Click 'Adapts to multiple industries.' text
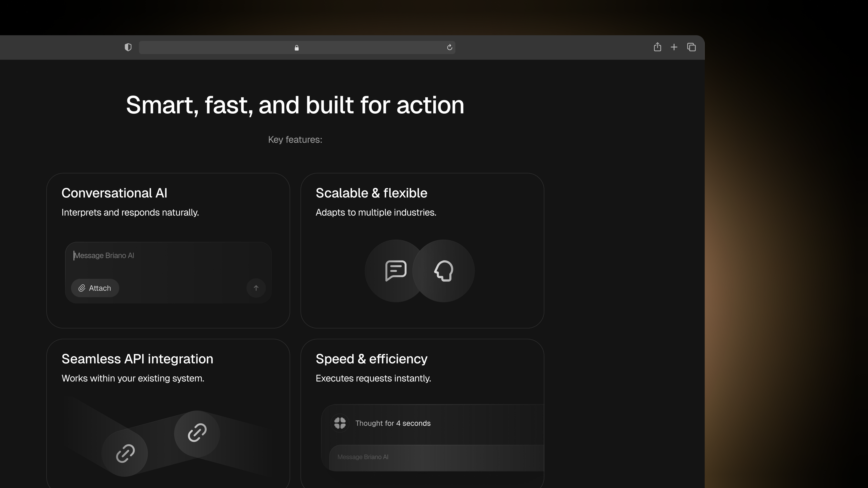 (x=376, y=213)
